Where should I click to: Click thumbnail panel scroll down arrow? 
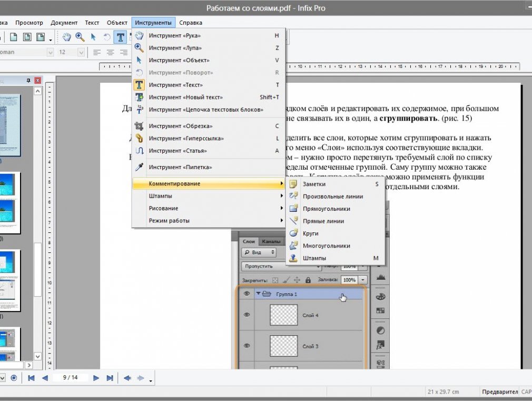point(37,357)
